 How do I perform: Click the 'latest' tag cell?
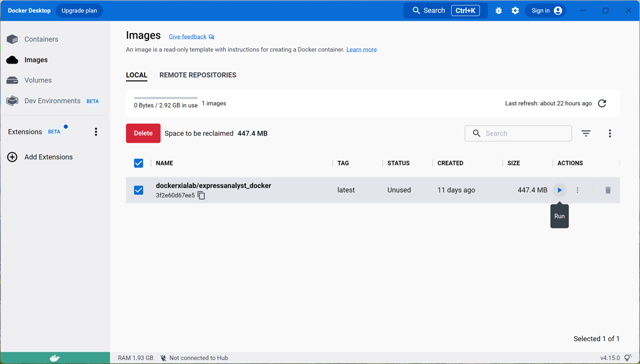pyautogui.click(x=346, y=190)
